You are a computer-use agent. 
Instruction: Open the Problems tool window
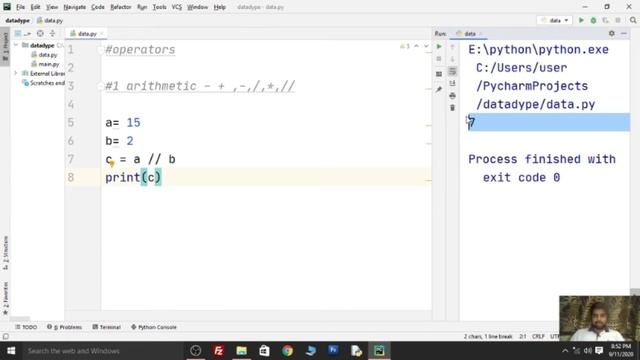64,327
